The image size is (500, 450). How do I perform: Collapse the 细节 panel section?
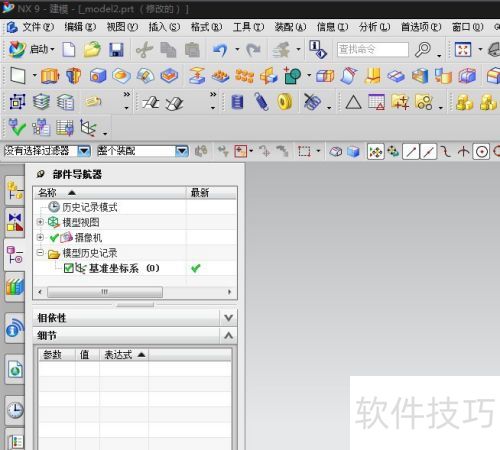tap(228, 335)
